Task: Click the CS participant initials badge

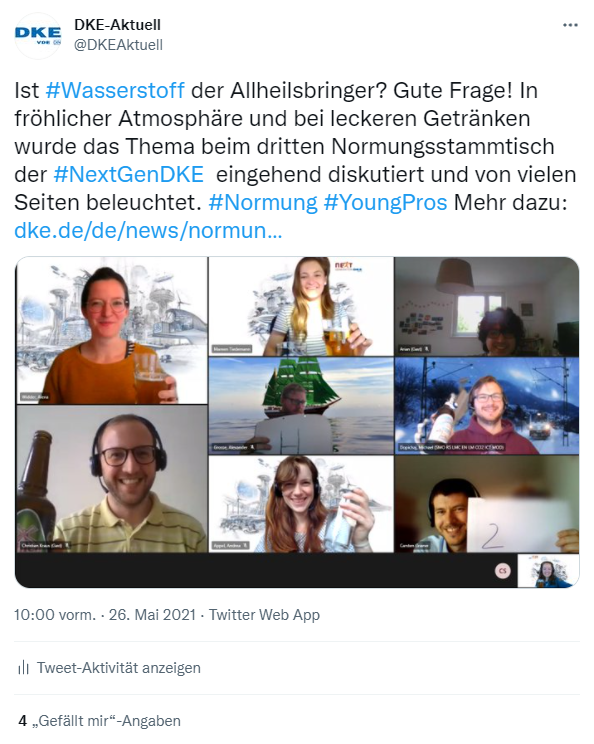Action: point(502,571)
